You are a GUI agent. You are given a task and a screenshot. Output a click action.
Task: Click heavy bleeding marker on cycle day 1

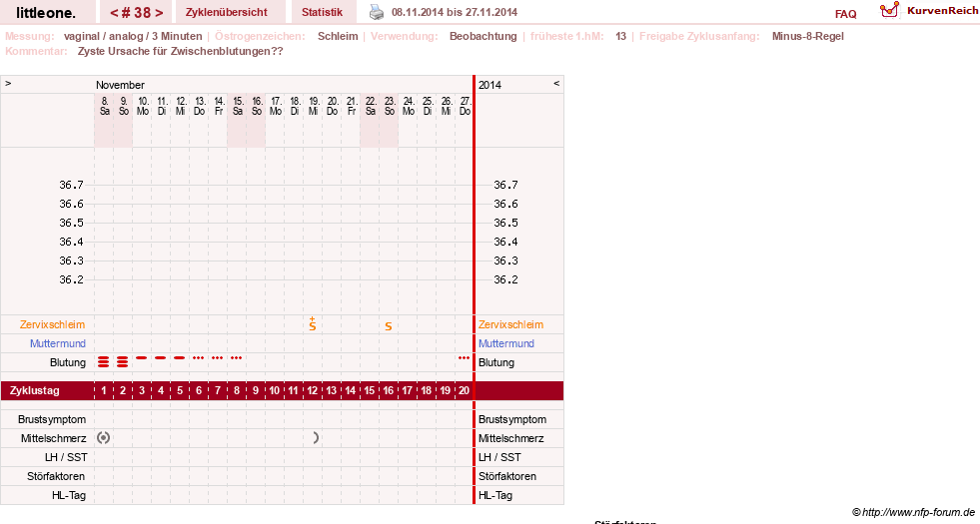click(104, 361)
